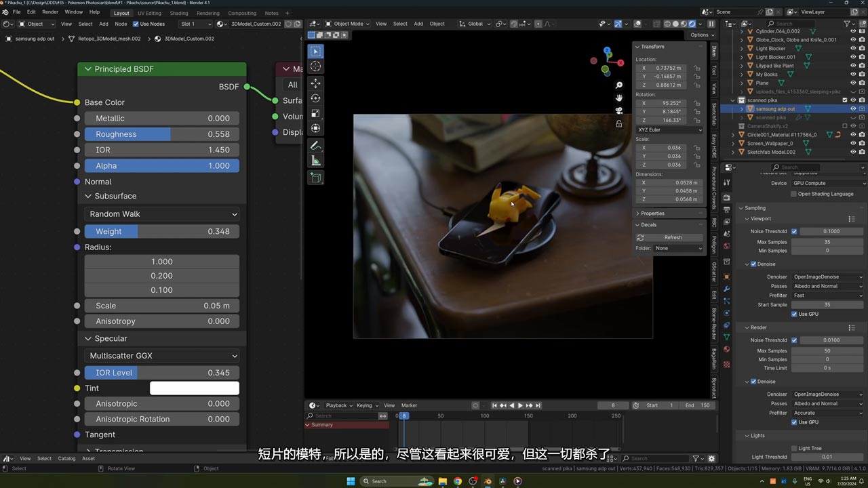Play the timeline animation
Image resolution: width=868 pixels, height=488 pixels.
pos(520,405)
